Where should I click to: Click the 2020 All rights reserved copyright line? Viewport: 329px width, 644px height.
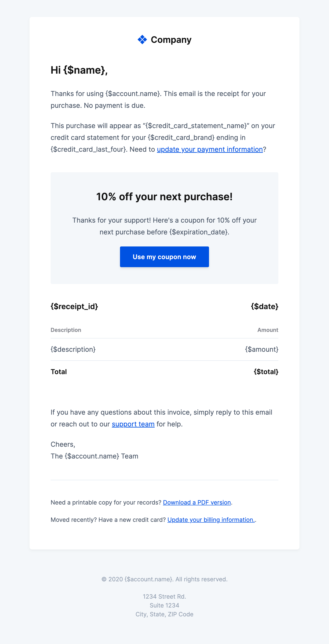(164, 579)
